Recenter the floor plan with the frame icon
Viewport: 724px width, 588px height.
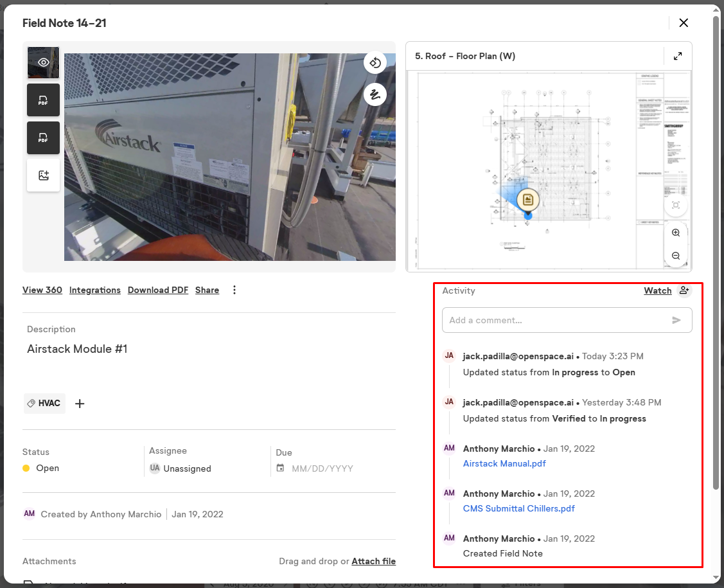click(676, 205)
